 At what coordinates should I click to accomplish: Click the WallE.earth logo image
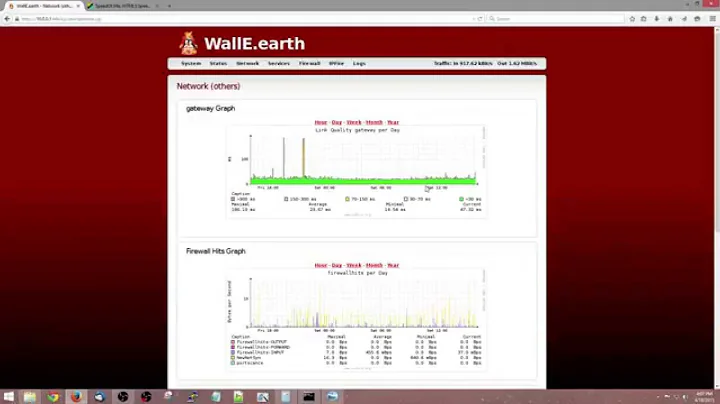[x=188, y=43]
